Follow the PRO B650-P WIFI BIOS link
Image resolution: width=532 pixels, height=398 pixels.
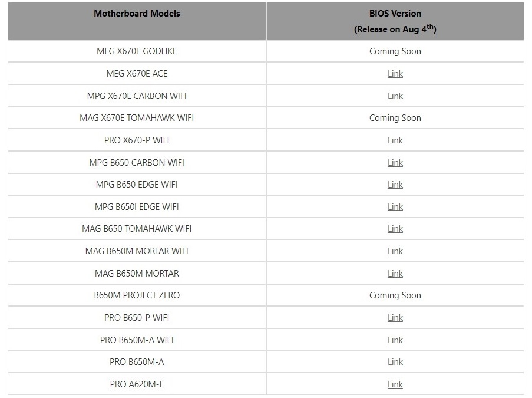tap(395, 318)
